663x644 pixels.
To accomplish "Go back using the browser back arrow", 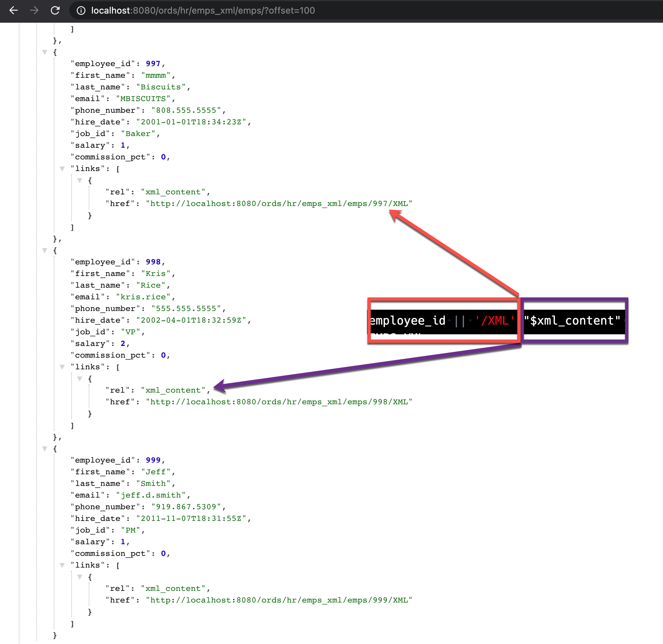I will point(14,10).
